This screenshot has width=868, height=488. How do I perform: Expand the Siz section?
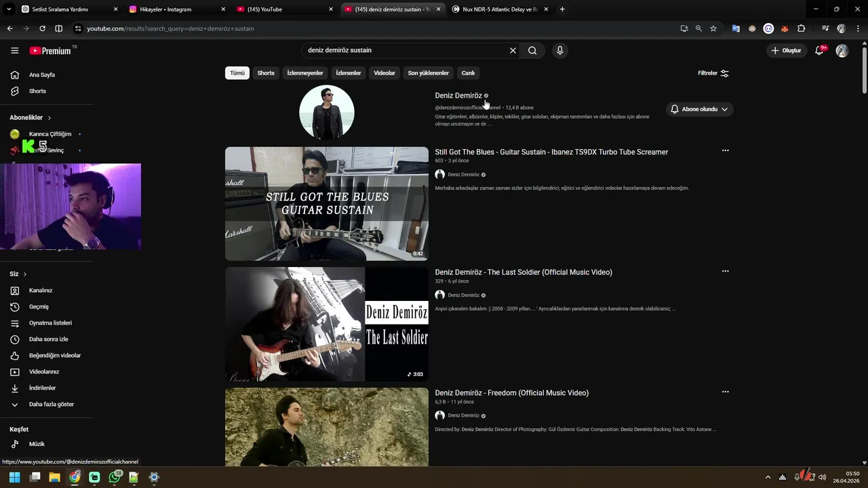(x=18, y=274)
